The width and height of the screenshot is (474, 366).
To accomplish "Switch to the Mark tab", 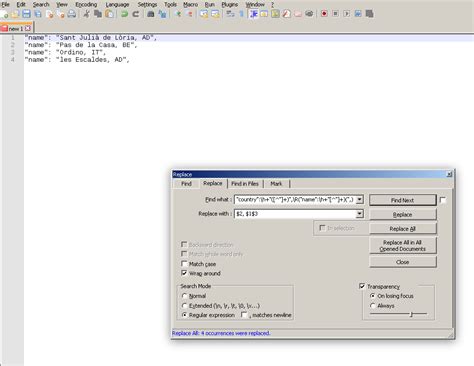I will [x=276, y=184].
